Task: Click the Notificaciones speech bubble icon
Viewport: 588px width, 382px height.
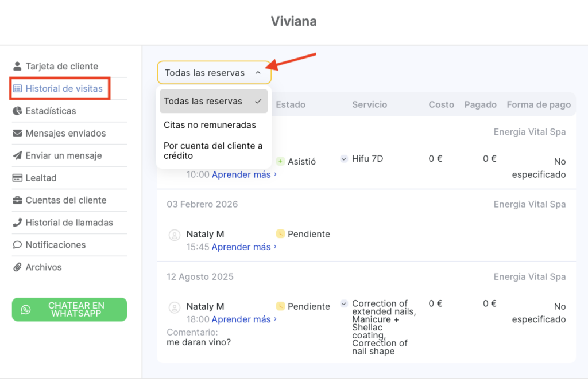Action: [17, 245]
